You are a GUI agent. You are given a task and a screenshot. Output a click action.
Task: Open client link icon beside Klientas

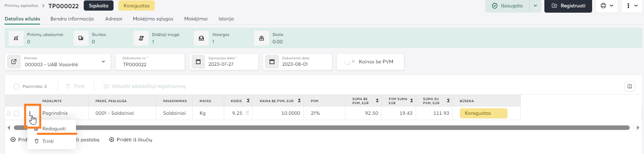click(x=14, y=62)
